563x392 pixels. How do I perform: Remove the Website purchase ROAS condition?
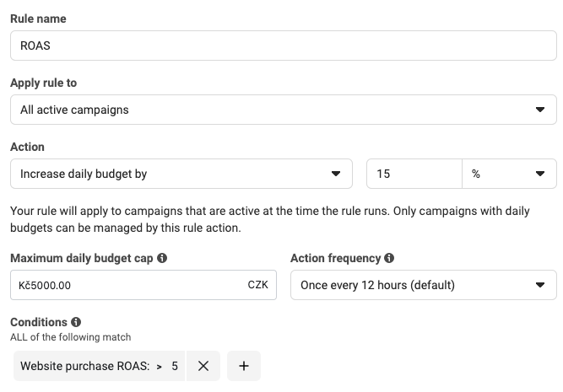click(203, 366)
